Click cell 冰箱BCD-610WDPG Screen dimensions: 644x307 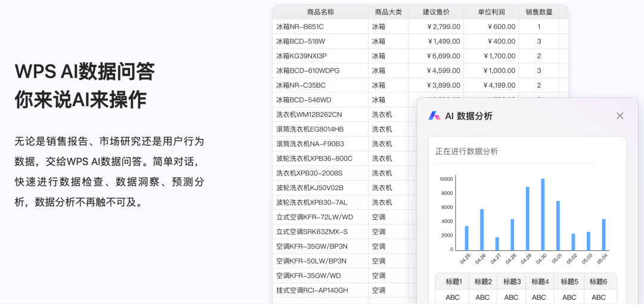click(320, 70)
